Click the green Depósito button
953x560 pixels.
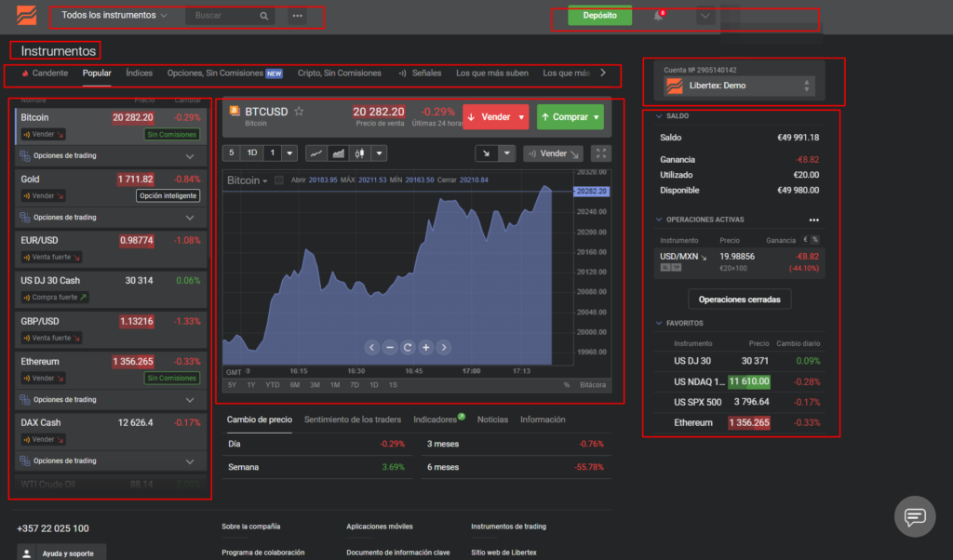600,15
